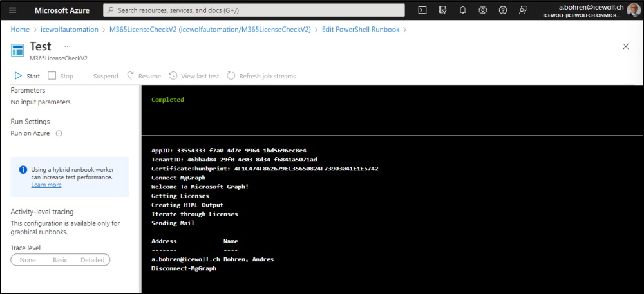The width and height of the screenshot is (644, 294).
Task: Open the ellipsis menu beside Test
Action: point(68,46)
